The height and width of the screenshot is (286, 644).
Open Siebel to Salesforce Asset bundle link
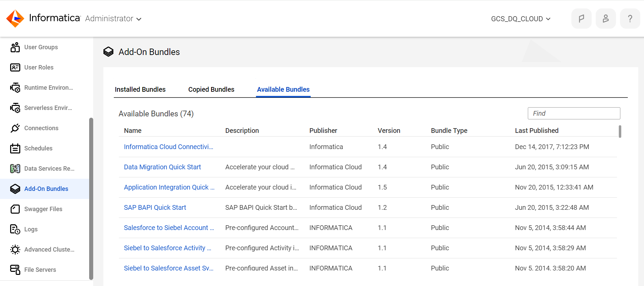(169, 268)
